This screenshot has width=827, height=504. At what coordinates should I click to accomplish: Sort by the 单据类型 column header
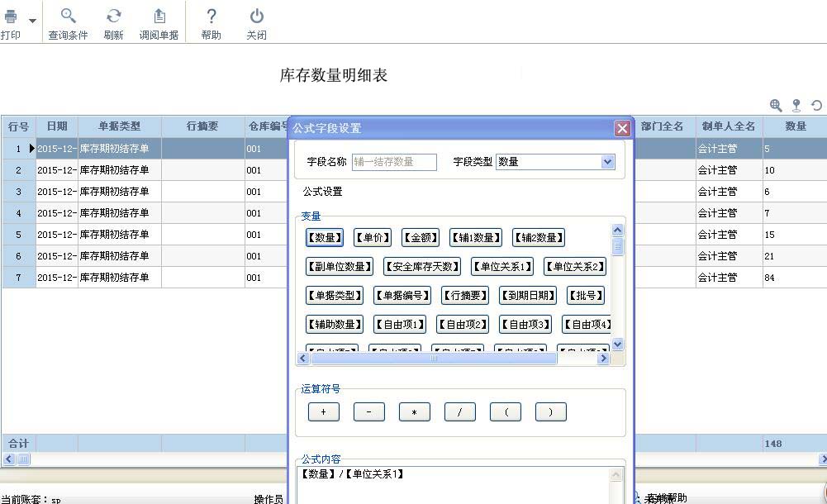click(119, 126)
